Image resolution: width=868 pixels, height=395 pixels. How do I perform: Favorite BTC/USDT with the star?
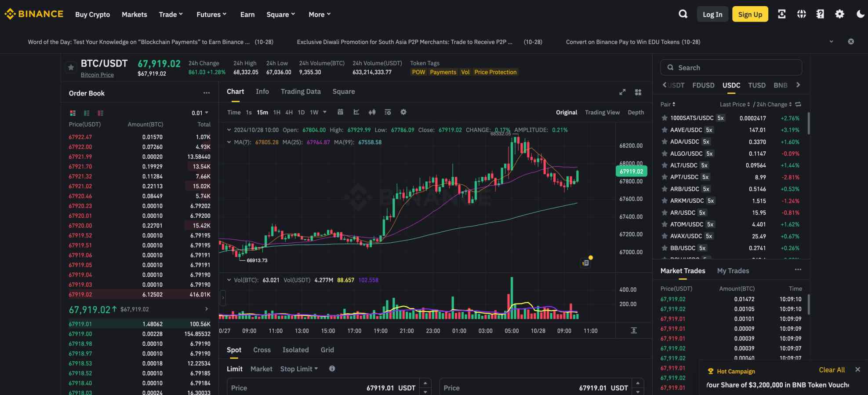coord(71,67)
